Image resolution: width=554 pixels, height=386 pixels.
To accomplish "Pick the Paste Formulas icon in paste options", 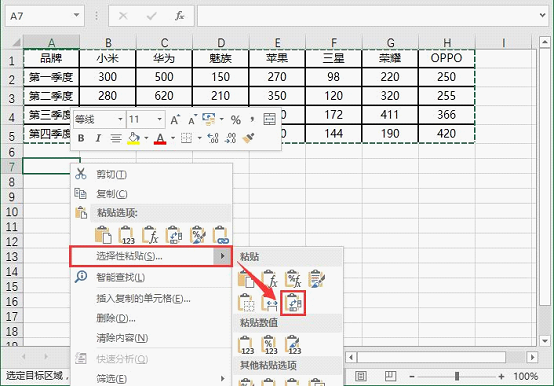I will pyautogui.click(x=150, y=235).
